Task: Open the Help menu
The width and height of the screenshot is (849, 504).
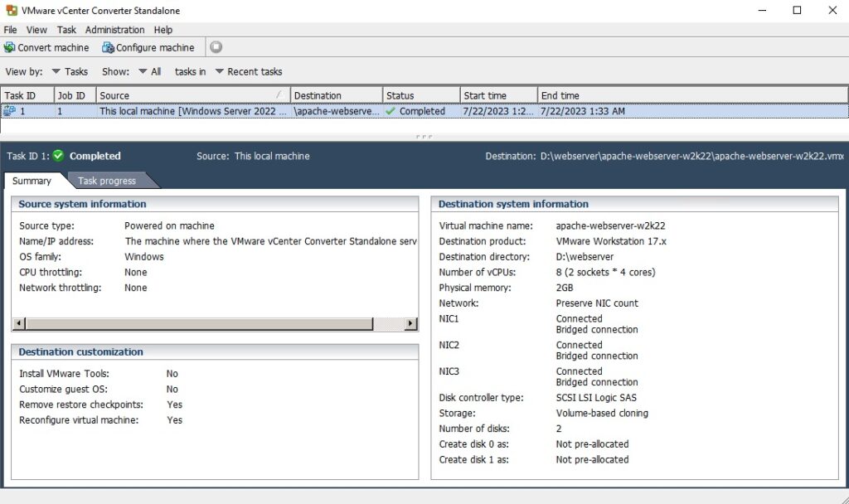Action: click(163, 30)
